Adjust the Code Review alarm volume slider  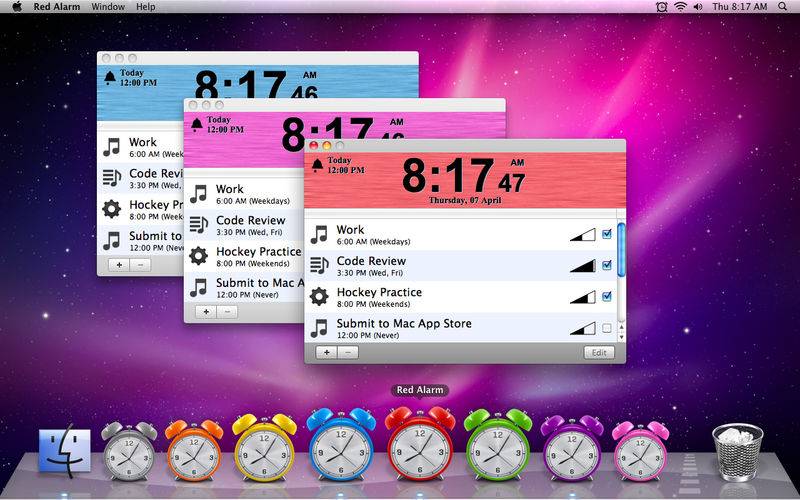click(583, 266)
